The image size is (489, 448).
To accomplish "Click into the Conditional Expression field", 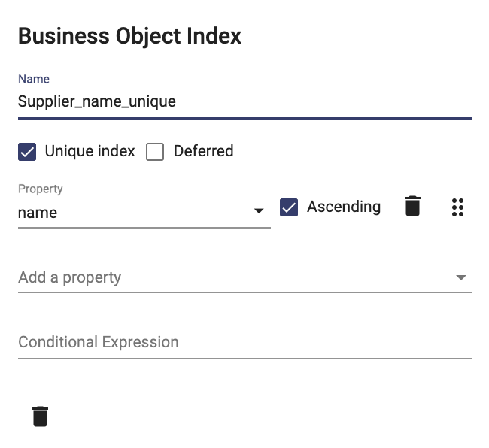I will tap(245, 342).
